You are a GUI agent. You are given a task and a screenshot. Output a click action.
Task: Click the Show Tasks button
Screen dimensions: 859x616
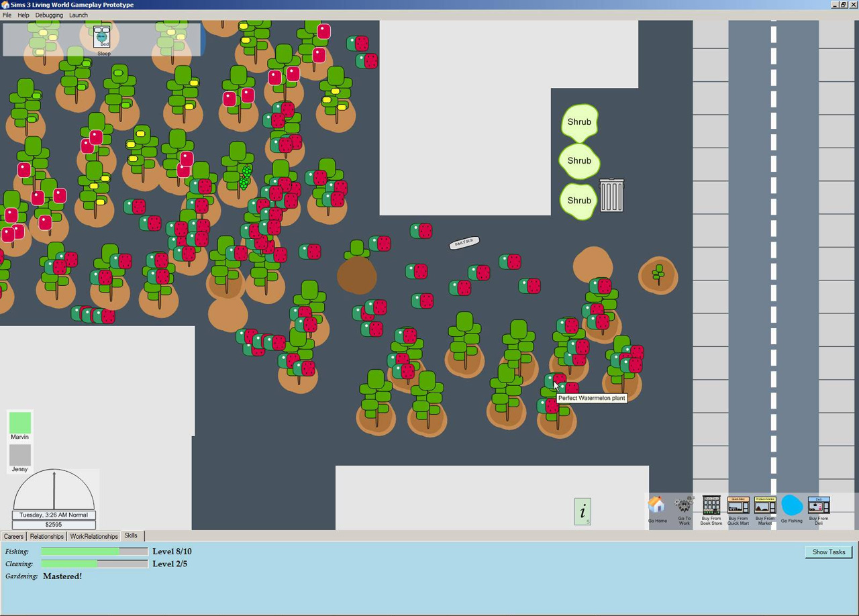(x=829, y=552)
